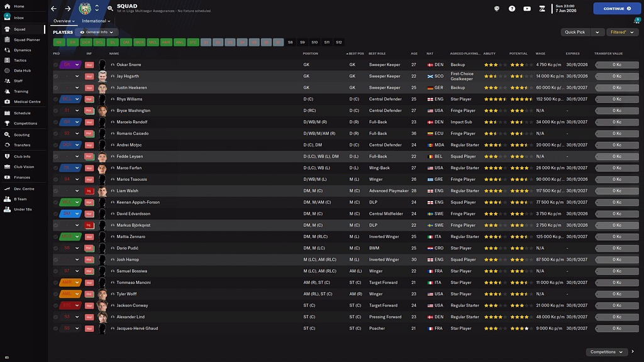Open the YouTube icon in top bar

[x=527, y=9]
